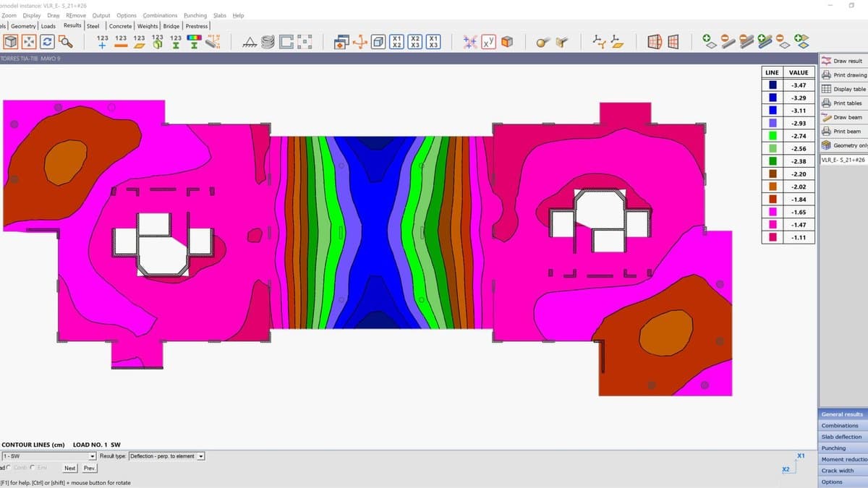The height and width of the screenshot is (488, 868).
Task: Switch to the Prestress tab
Action: pyautogui.click(x=197, y=26)
